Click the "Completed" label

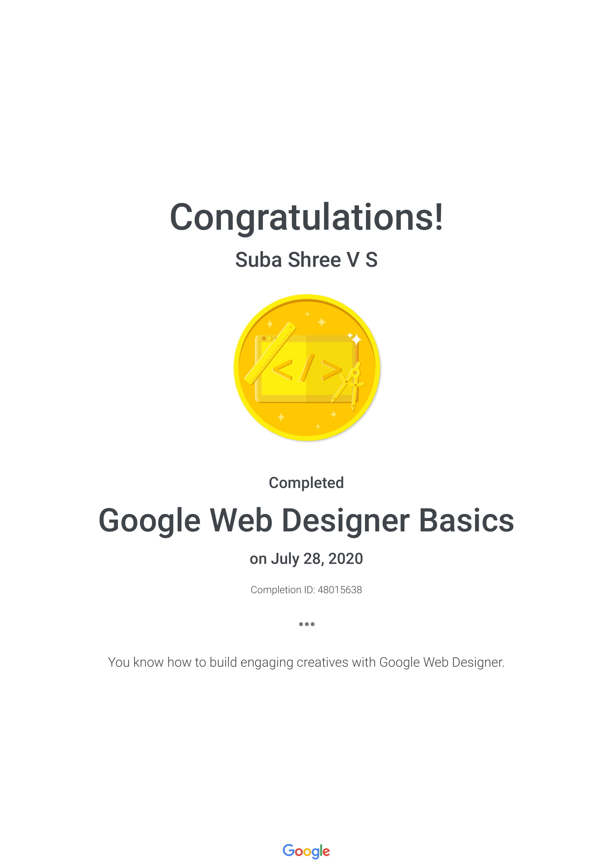click(x=306, y=483)
